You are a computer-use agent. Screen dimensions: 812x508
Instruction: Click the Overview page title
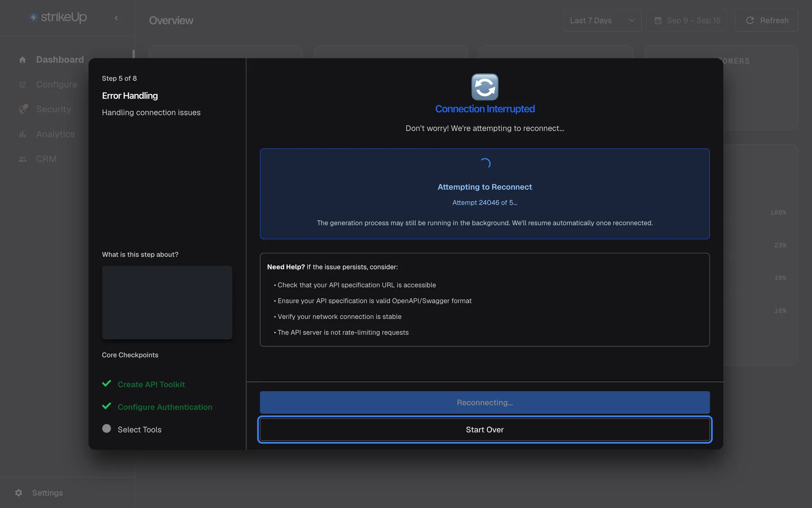click(x=171, y=20)
